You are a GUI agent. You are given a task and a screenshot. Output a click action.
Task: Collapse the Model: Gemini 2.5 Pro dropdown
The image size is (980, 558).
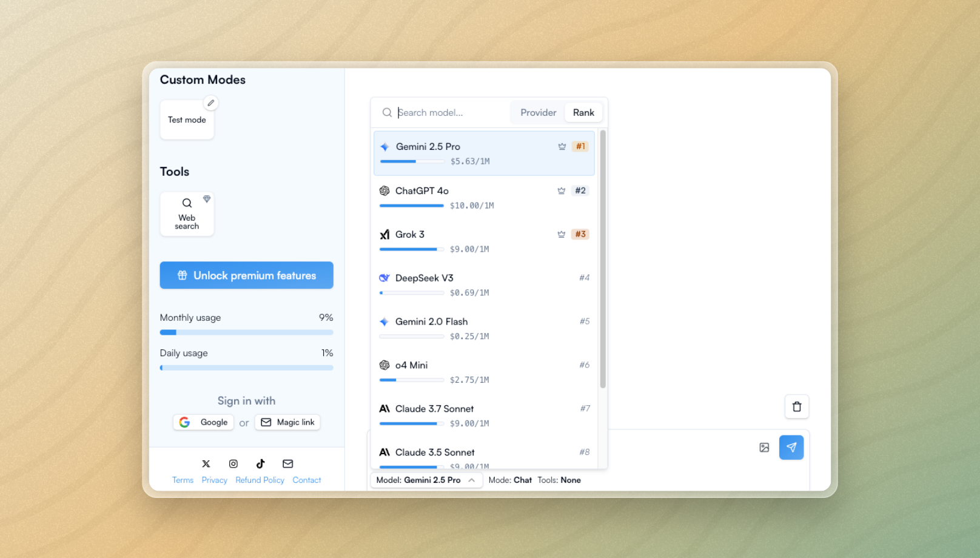coord(426,480)
